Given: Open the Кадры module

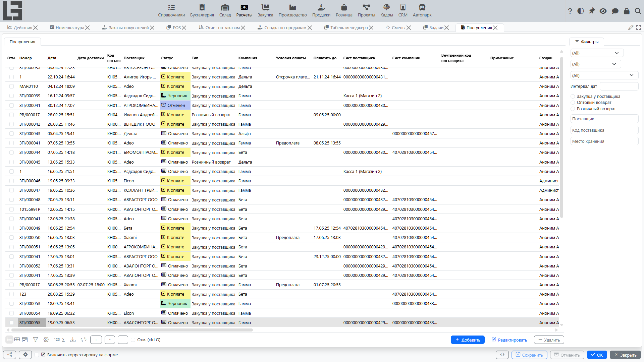Looking at the screenshot, I should (x=387, y=11).
